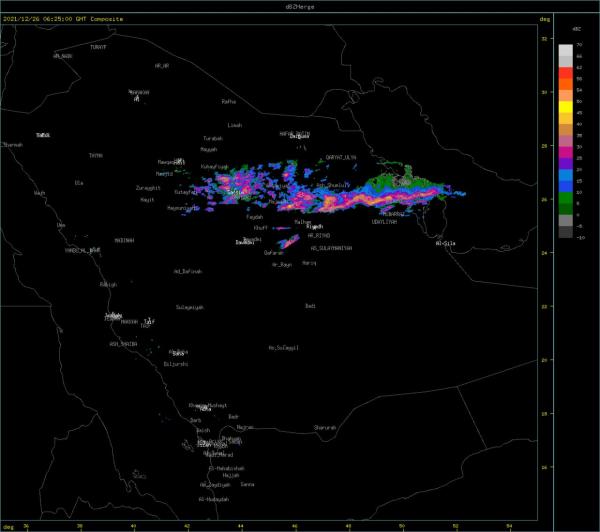
Task: Click the QARYAT_ULYA label
Action: point(341,157)
